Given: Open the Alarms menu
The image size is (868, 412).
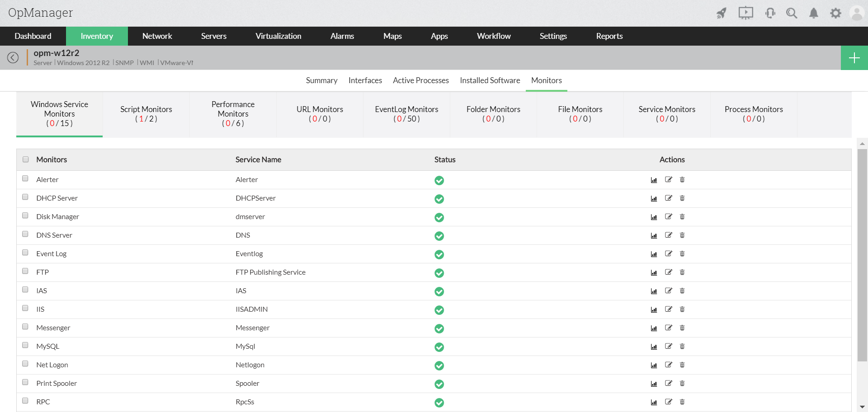Looking at the screenshot, I should coord(342,36).
